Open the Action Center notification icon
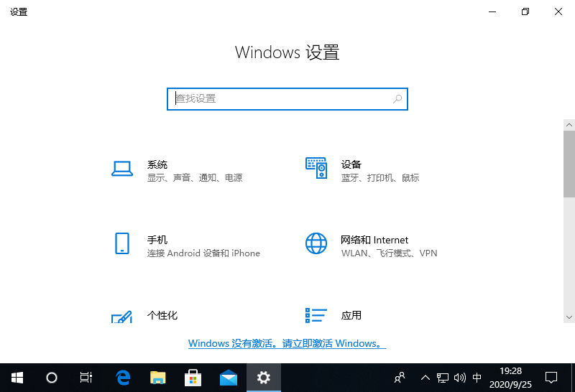575x392 pixels. (551, 378)
